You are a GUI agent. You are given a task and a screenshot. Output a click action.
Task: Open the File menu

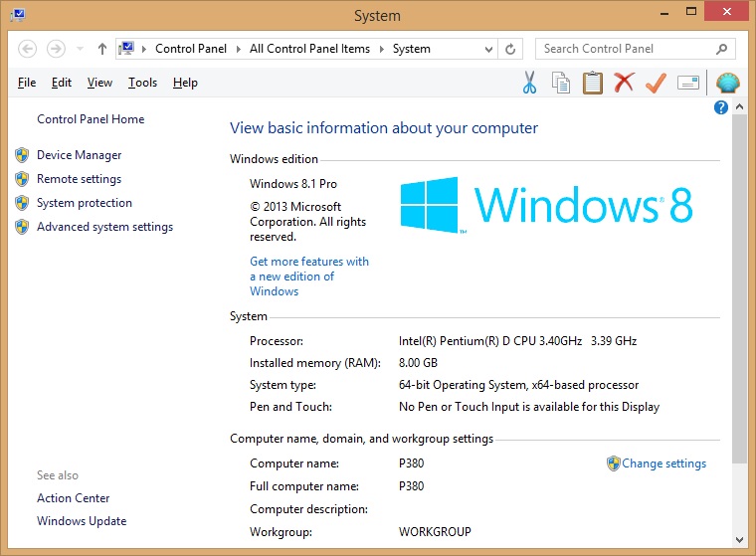tap(27, 83)
